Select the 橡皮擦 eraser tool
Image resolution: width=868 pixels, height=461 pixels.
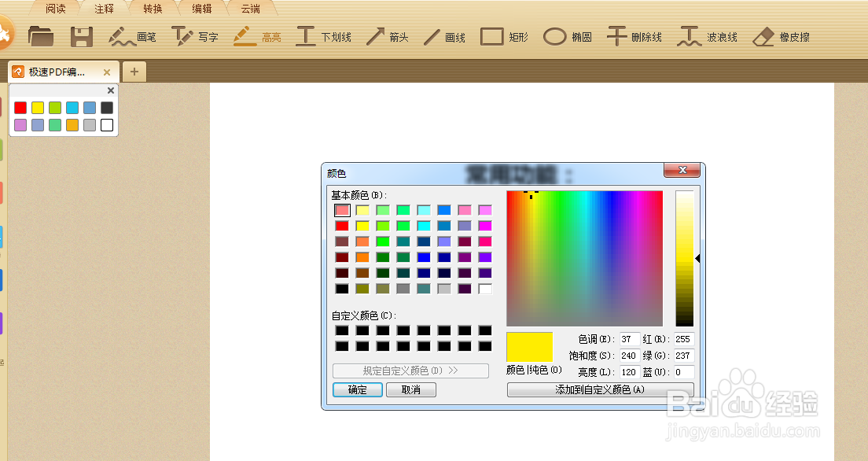[781, 37]
